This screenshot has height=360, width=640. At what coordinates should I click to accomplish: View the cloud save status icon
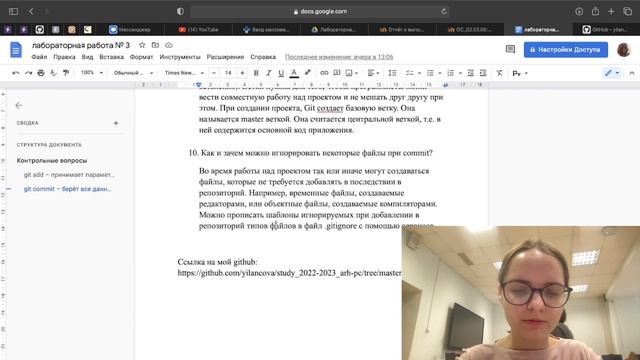click(x=169, y=45)
